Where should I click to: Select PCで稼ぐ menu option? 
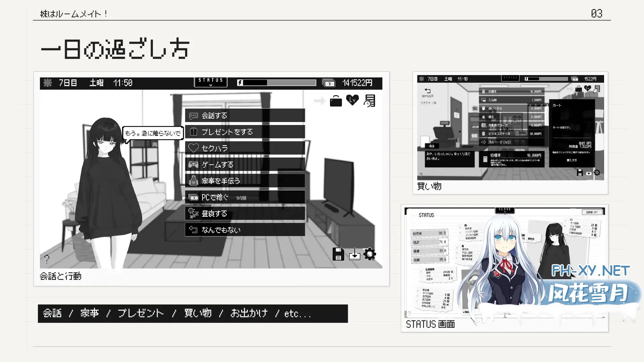[245, 197]
